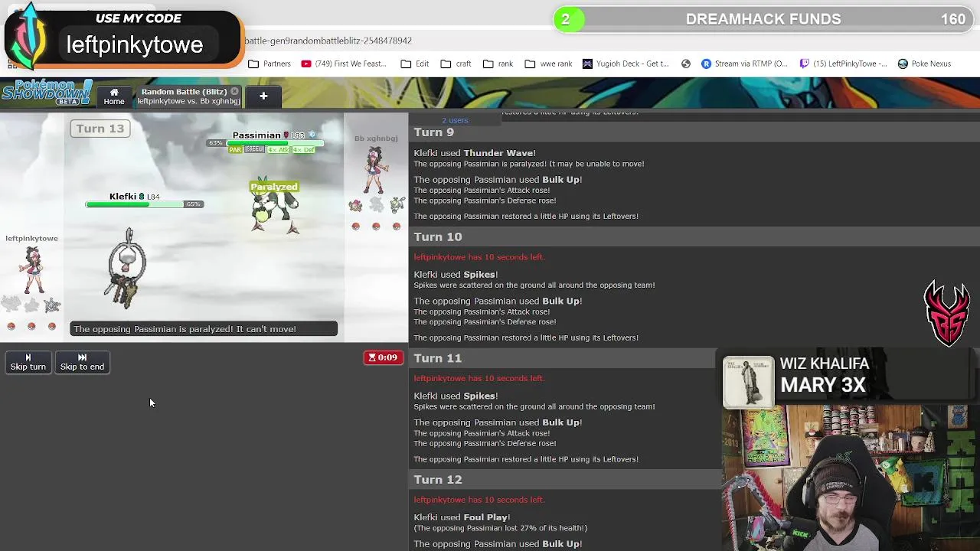Viewport: 980px width, 551px height.
Task: Click 'Klefki used Thunder Wave!' log line
Action: pos(475,153)
